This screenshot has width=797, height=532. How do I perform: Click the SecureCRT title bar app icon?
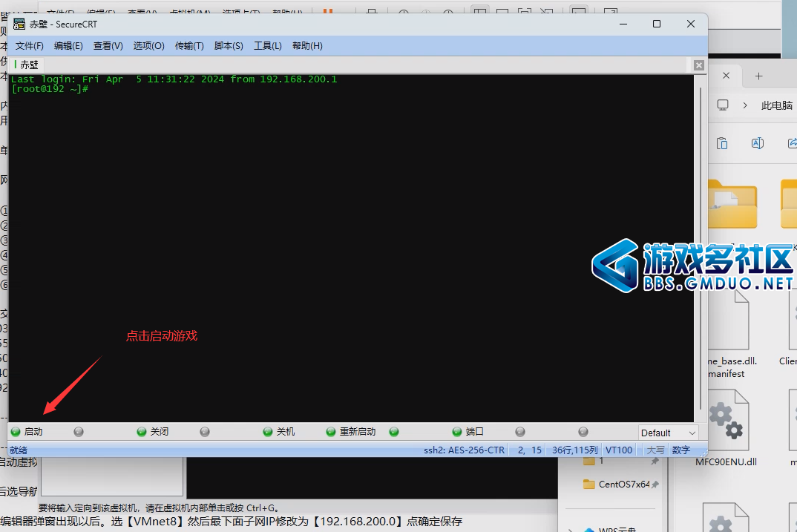coord(19,24)
